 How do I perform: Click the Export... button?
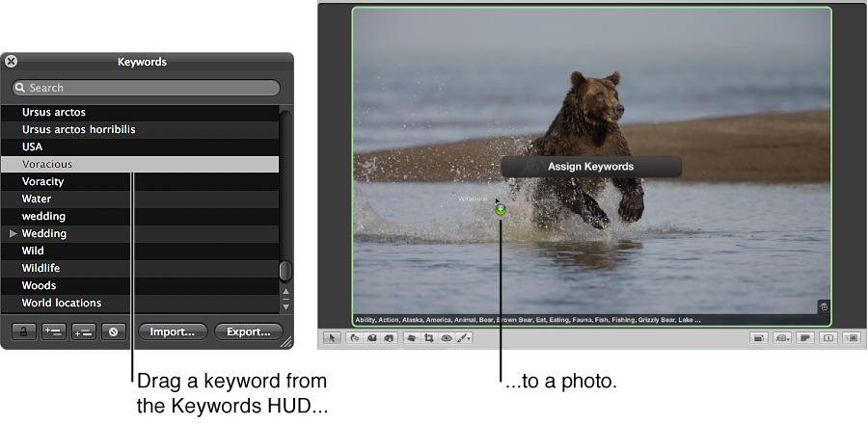click(x=249, y=331)
